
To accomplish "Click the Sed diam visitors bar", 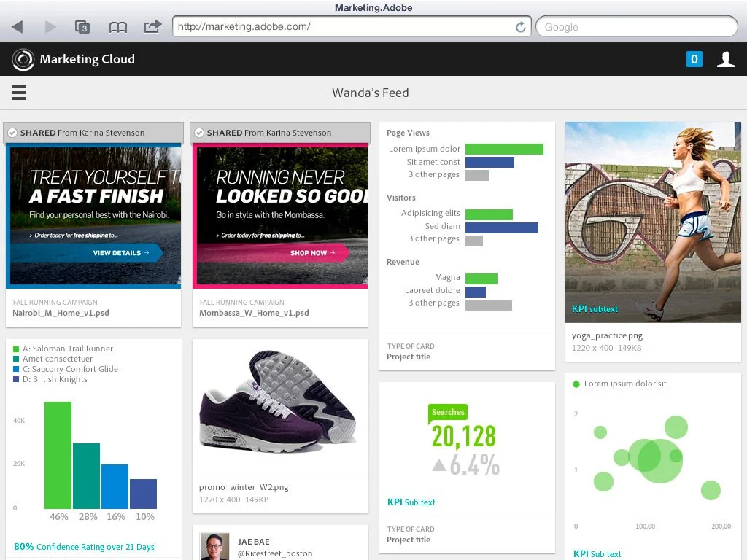I will [502, 227].
